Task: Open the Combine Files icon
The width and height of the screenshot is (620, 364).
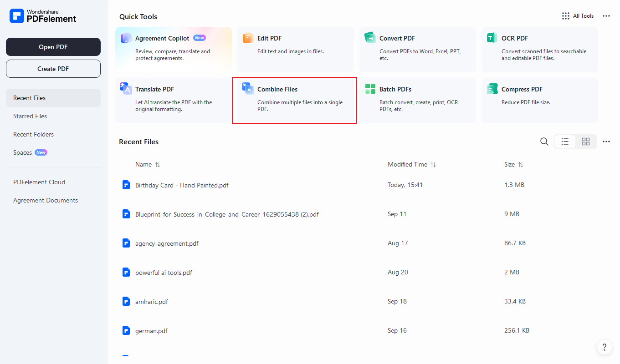Action: point(248,89)
